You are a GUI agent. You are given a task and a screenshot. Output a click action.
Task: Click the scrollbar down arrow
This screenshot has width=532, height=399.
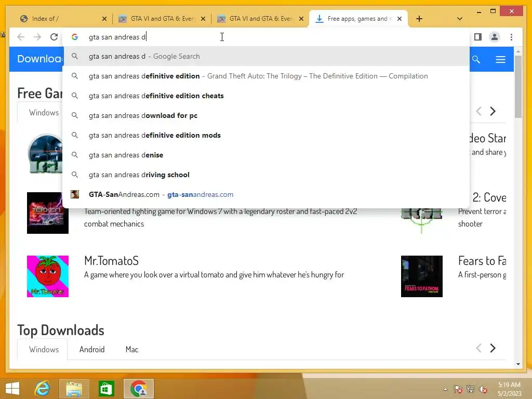click(518, 364)
